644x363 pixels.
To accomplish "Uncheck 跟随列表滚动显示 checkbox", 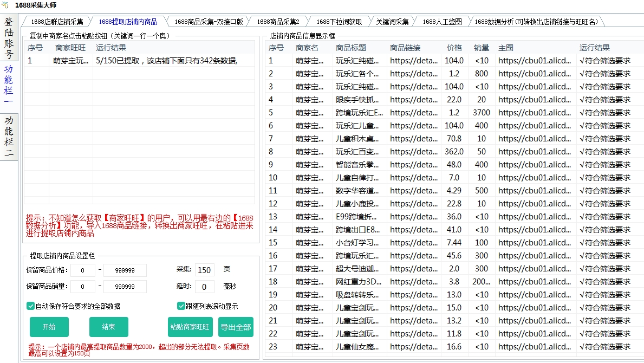I will pyautogui.click(x=181, y=306).
